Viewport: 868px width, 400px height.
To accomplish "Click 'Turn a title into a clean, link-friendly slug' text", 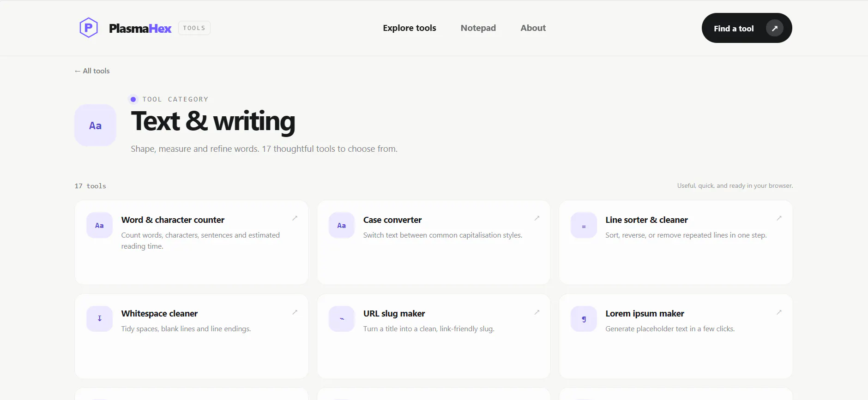I will pos(429,329).
